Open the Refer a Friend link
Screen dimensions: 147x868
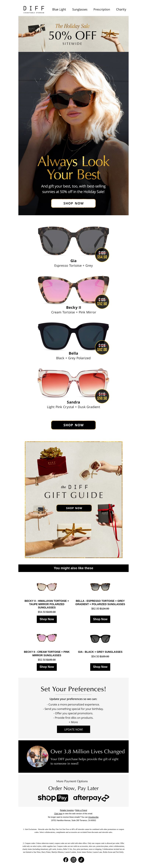pyautogui.click(x=81, y=810)
